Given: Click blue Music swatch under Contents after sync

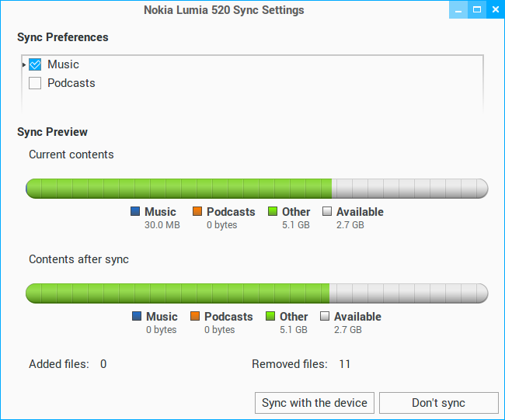Looking at the screenshot, I should click(x=137, y=316).
